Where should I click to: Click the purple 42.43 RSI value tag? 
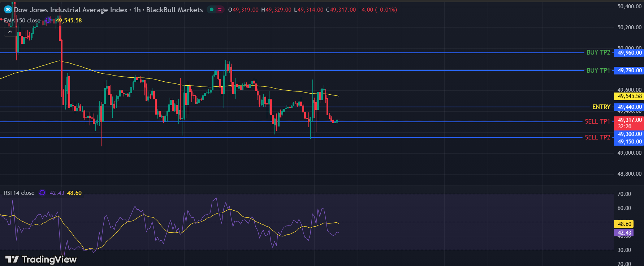coord(624,233)
